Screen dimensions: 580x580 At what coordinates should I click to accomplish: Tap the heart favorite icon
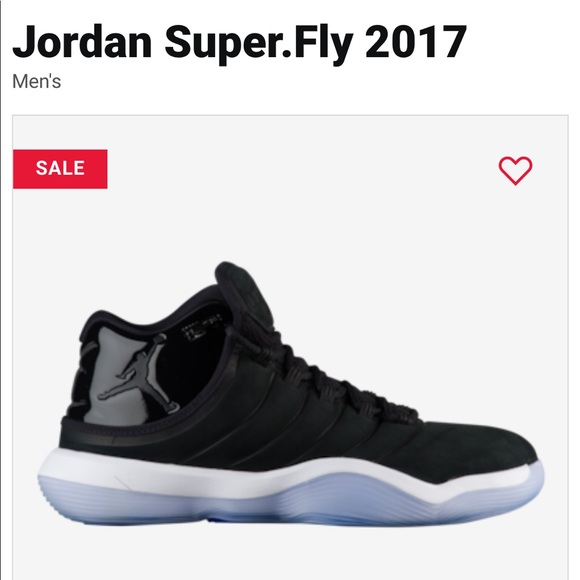pyautogui.click(x=515, y=170)
